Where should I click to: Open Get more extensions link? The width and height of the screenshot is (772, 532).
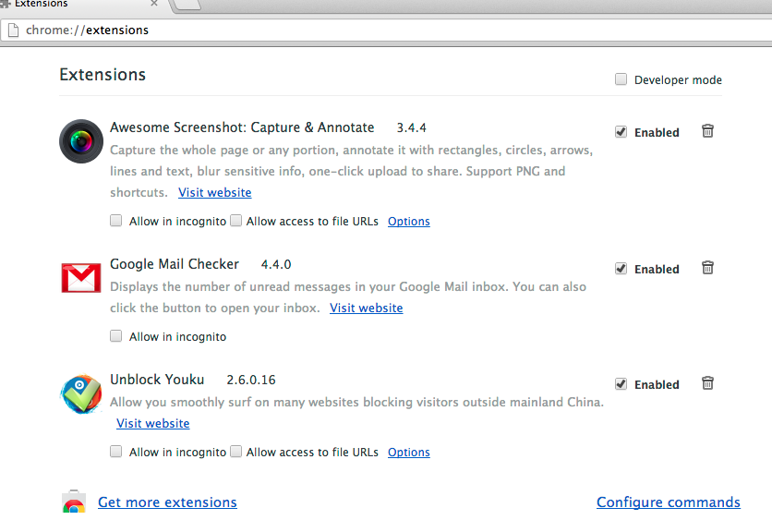click(x=167, y=502)
